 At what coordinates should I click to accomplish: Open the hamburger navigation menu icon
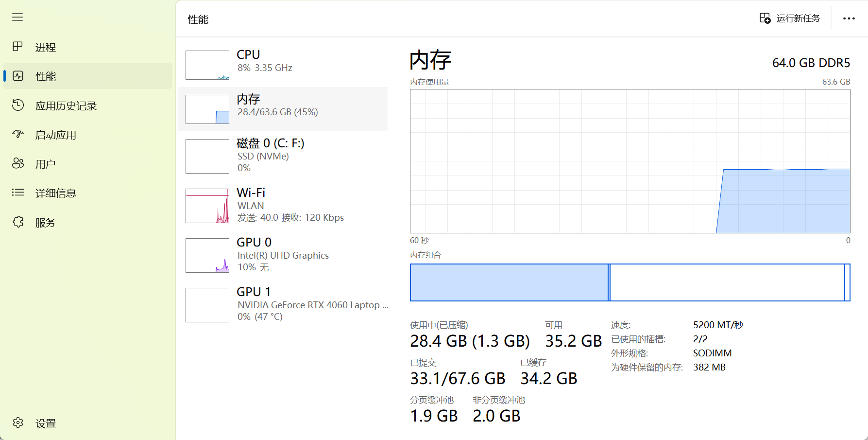(x=17, y=18)
